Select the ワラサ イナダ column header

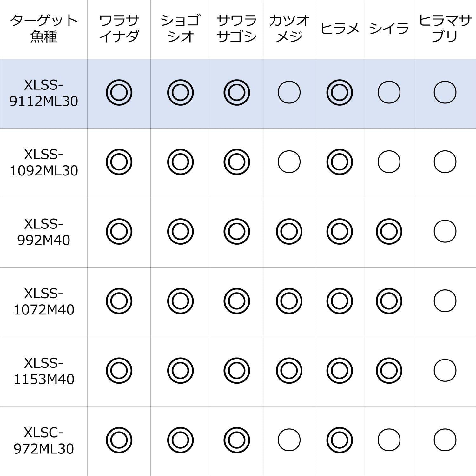tap(119, 29)
